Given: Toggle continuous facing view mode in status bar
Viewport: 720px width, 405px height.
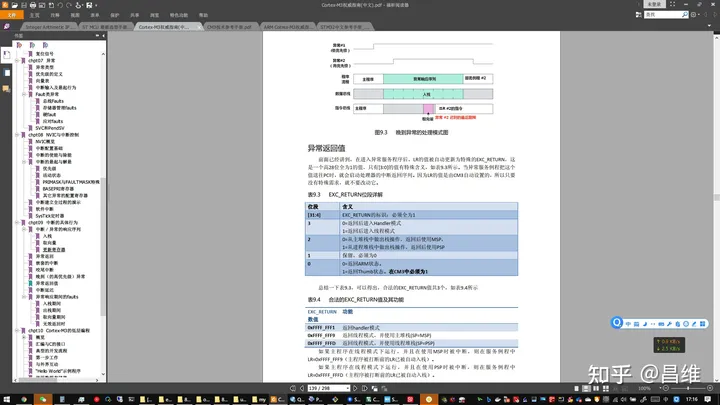Looking at the screenshot, I should [606, 388].
